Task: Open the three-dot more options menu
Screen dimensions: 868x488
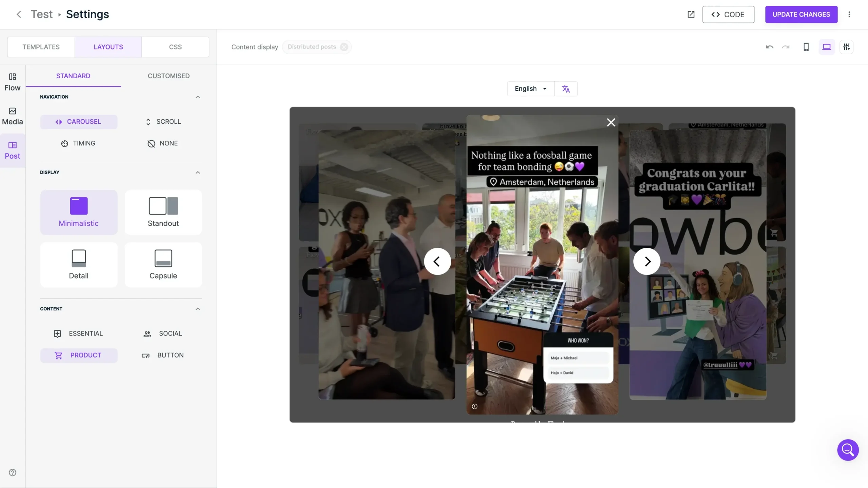Action: click(849, 14)
